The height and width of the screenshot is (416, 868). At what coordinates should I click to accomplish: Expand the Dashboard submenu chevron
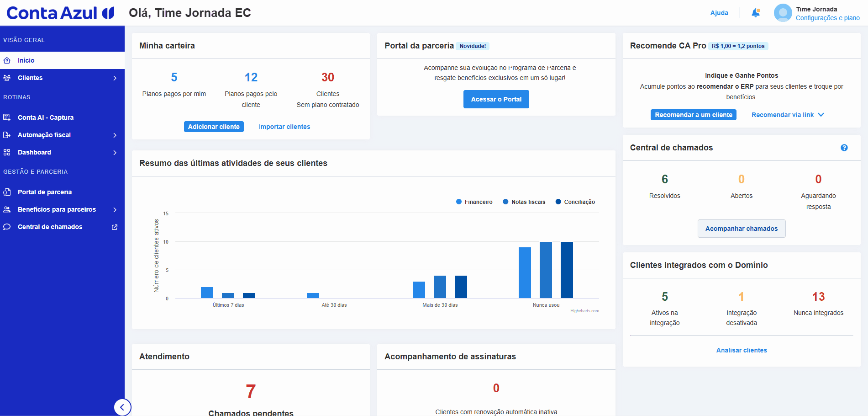point(115,153)
